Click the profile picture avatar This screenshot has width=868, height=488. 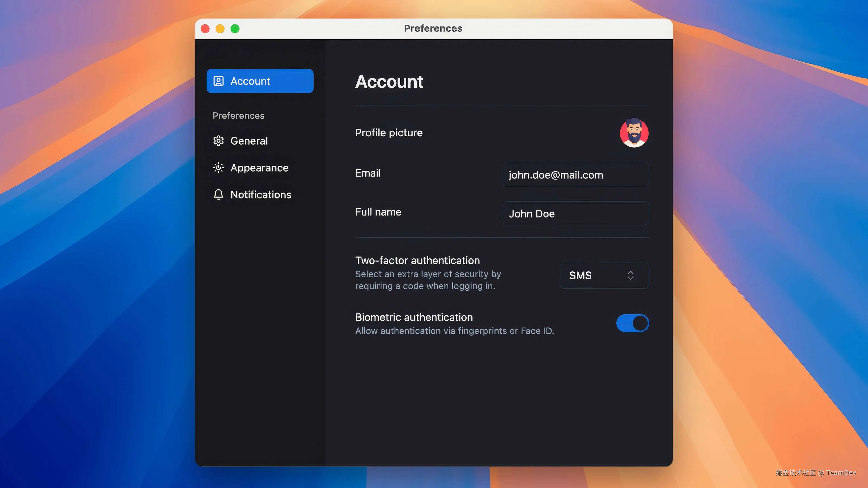(x=634, y=133)
